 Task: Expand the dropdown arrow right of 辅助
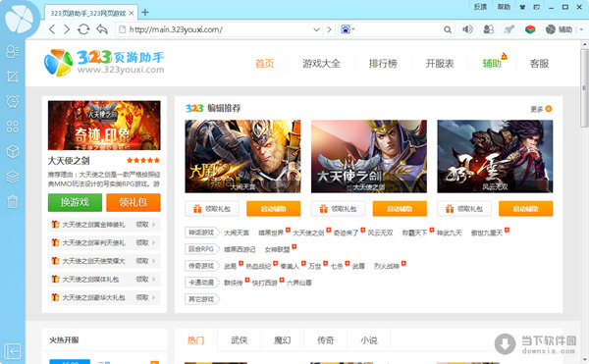click(581, 29)
